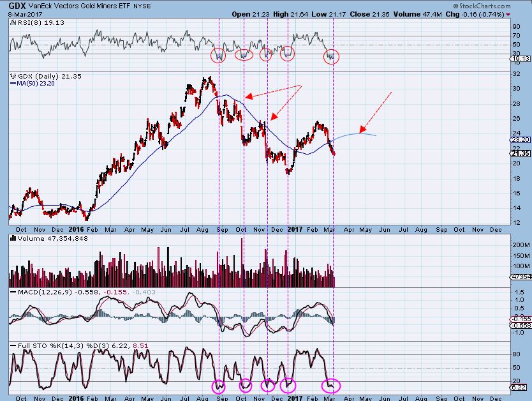
Task: Click the -0.155 signal tag on MACD axis
Action: coord(521,319)
